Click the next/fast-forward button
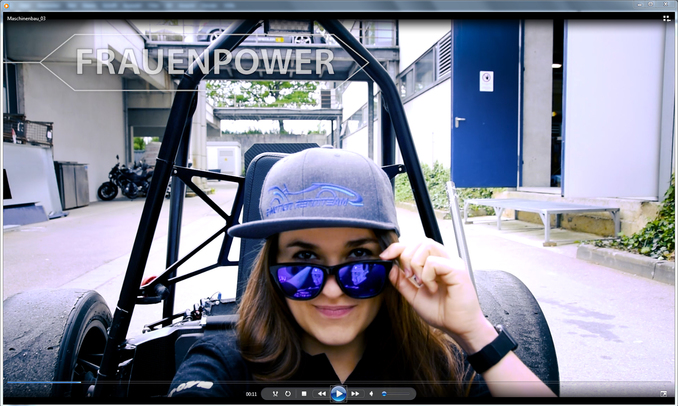The image size is (678, 406). pos(355,394)
